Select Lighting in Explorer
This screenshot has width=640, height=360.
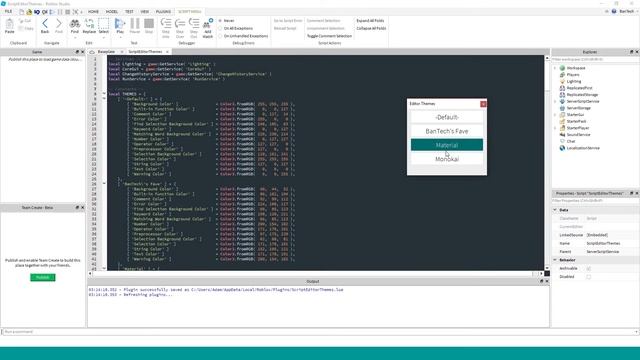coord(573,81)
